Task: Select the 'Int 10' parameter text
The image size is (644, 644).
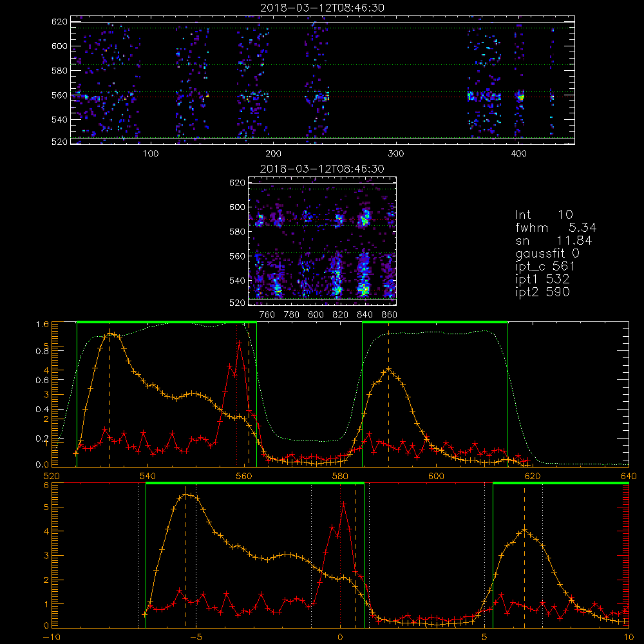Action: pos(544,214)
